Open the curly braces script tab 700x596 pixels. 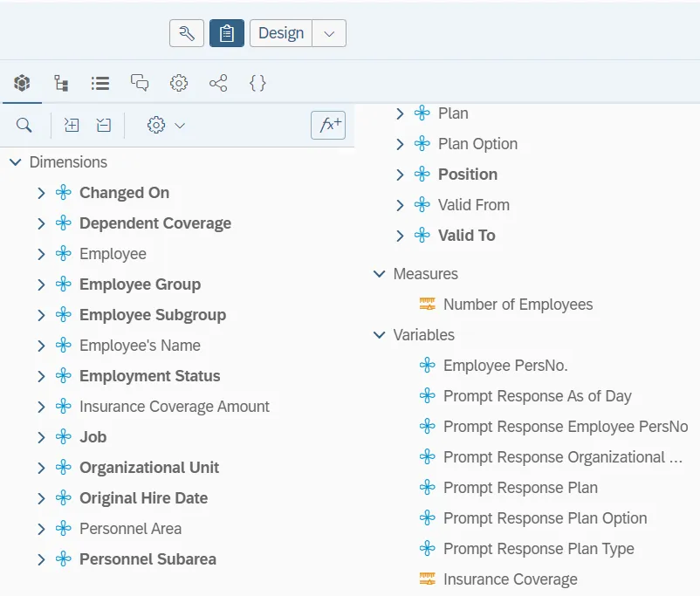[x=257, y=83]
